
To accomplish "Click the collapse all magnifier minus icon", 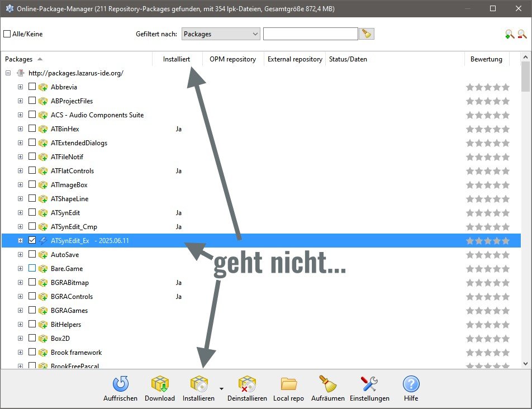I will tap(522, 34).
